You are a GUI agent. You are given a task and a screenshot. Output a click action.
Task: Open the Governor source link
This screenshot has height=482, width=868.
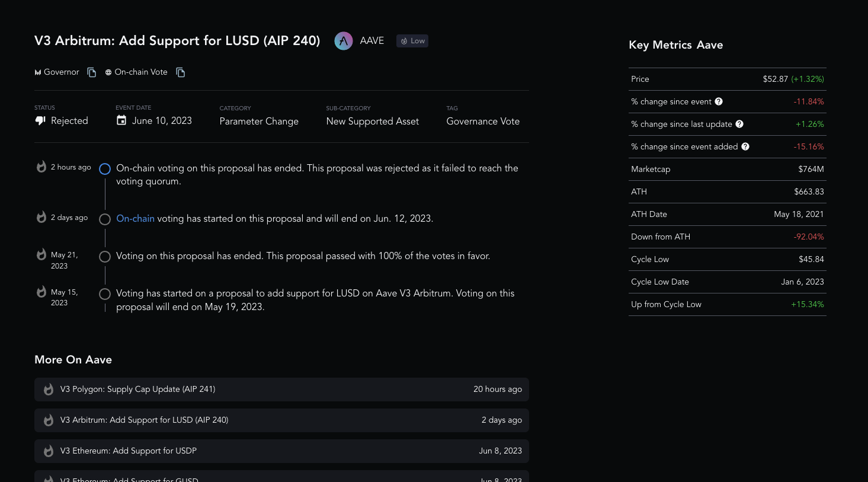click(x=57, y=72)
